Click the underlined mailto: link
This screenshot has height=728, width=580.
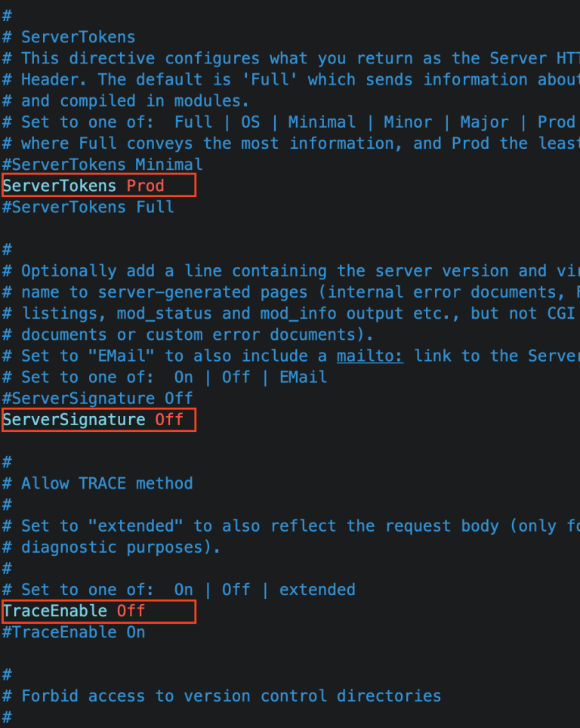[x=370, y=356]
